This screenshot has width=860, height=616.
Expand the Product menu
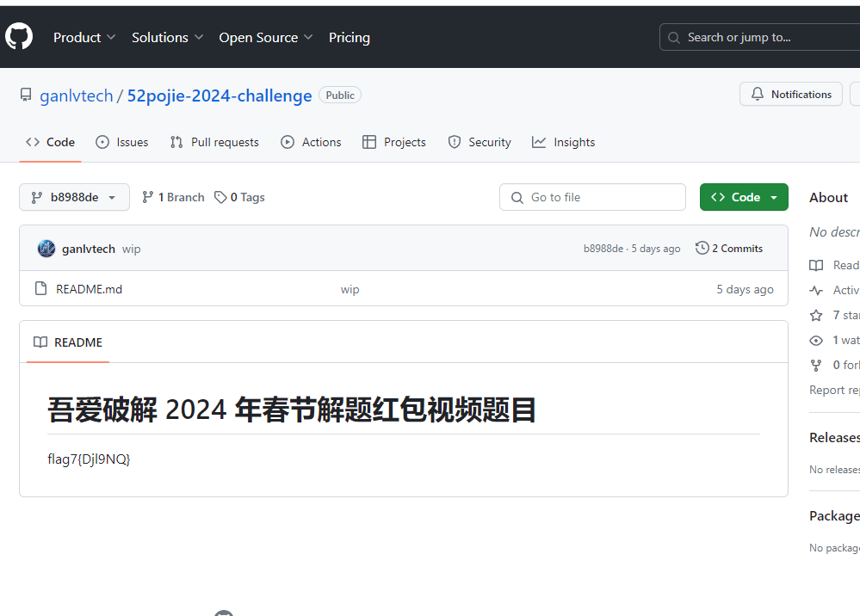84,37
